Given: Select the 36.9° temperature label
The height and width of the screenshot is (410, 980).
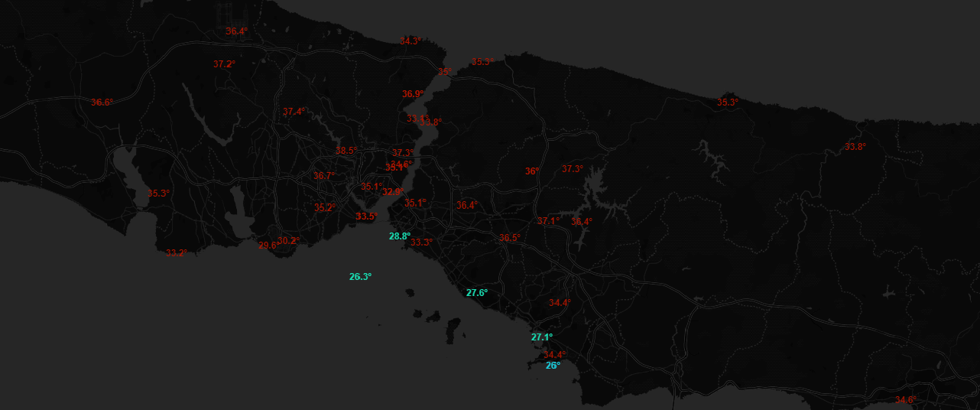Looking at the screenshot, I should 413,94.
